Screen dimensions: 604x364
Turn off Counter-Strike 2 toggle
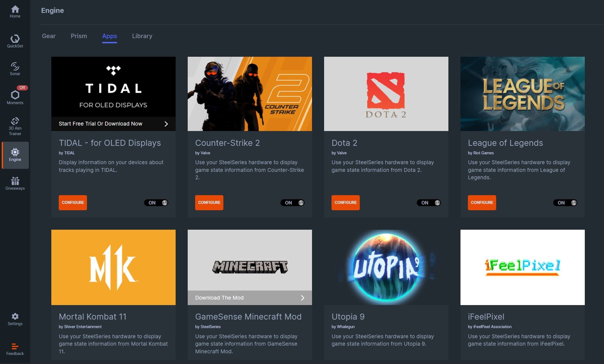tap(292, 203)
